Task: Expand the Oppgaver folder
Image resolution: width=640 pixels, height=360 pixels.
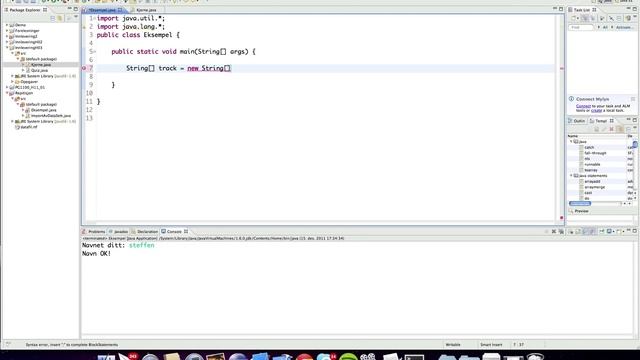Action: (13, 82)
